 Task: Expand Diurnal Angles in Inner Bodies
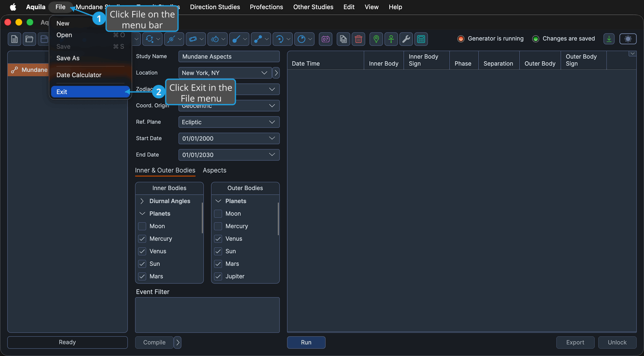pyautogui.click(x=142, y=201)
